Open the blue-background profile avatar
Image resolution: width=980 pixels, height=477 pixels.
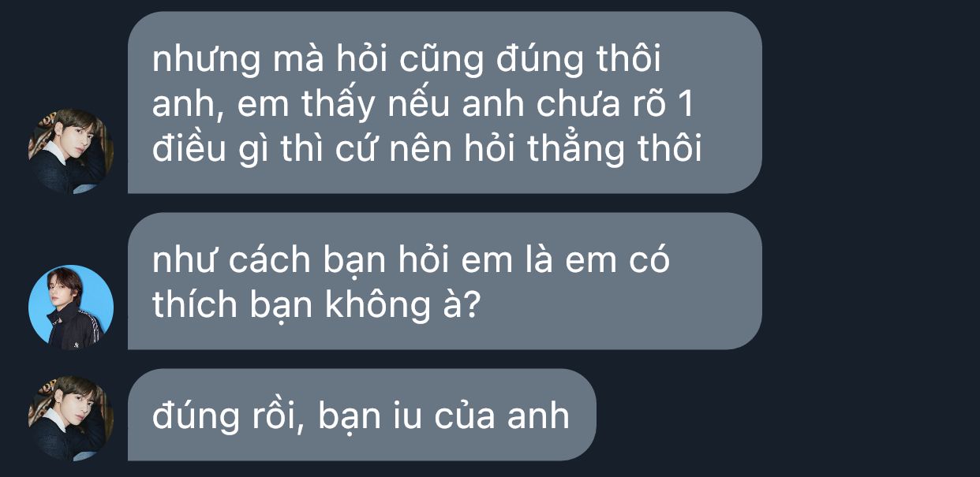tap(71, 307)
